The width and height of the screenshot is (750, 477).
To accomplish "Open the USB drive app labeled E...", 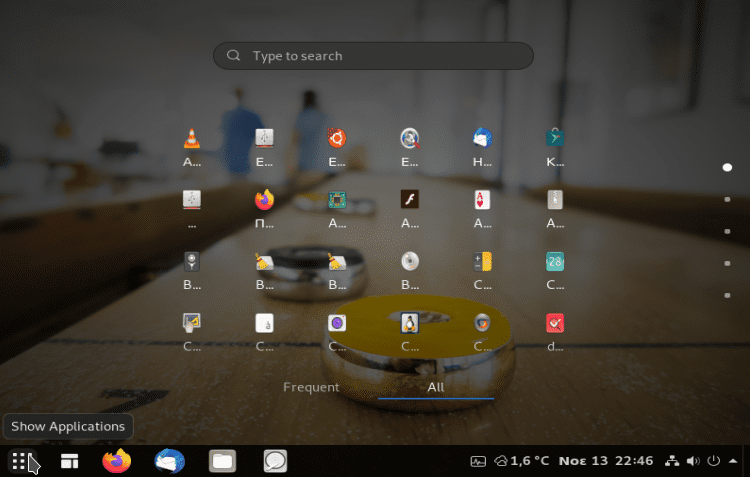I will pyautogui.click(x=265, y=139).
